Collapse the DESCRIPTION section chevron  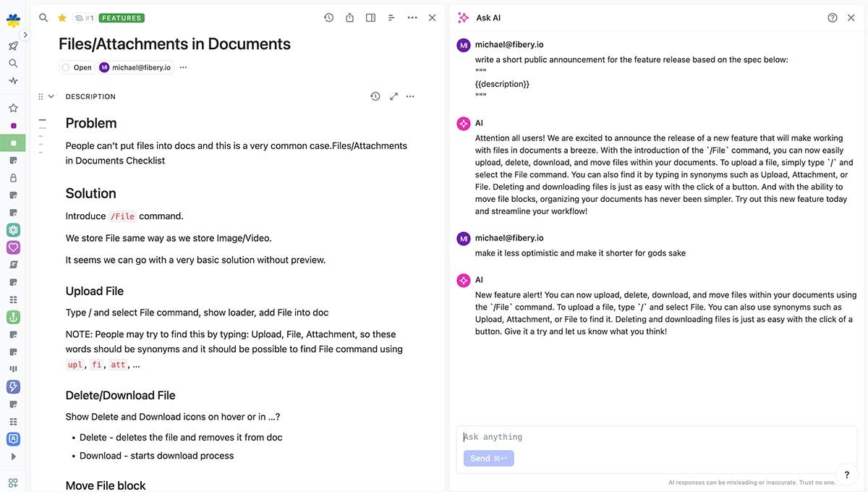pyautogui.click(x=50, y=95)
